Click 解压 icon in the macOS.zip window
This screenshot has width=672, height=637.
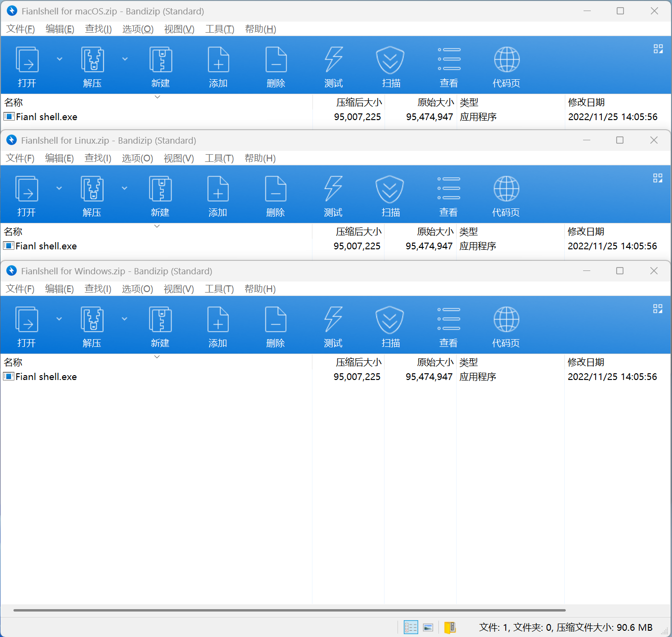point(92,60)
